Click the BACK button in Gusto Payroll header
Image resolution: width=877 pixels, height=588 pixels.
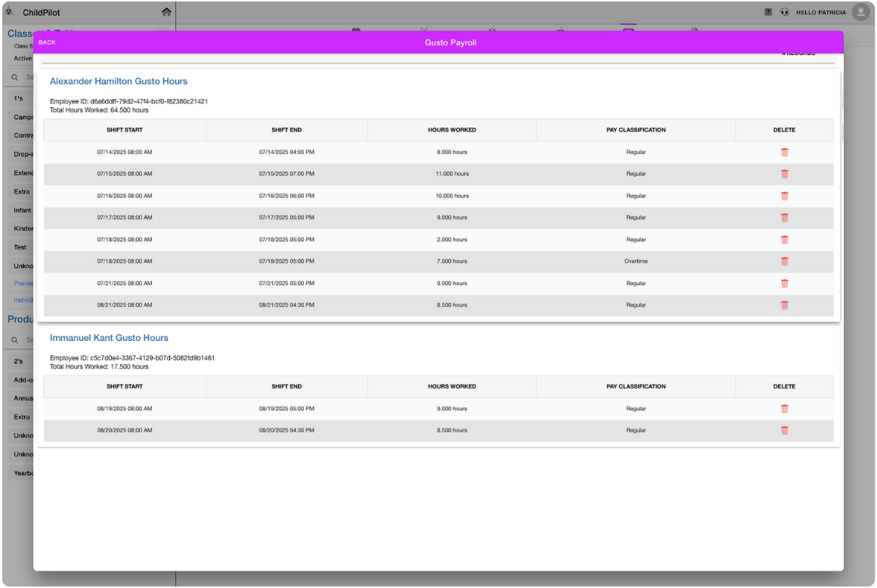tap(47, 42)
